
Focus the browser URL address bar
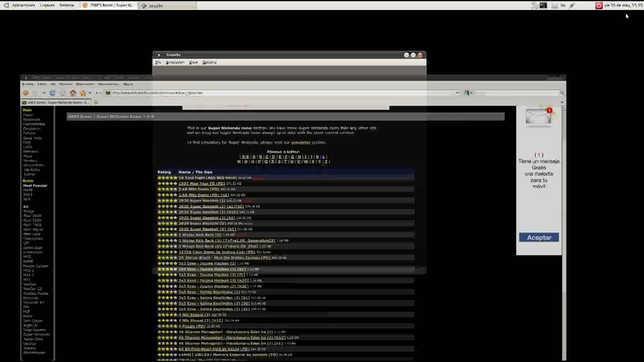click(282, 93)
